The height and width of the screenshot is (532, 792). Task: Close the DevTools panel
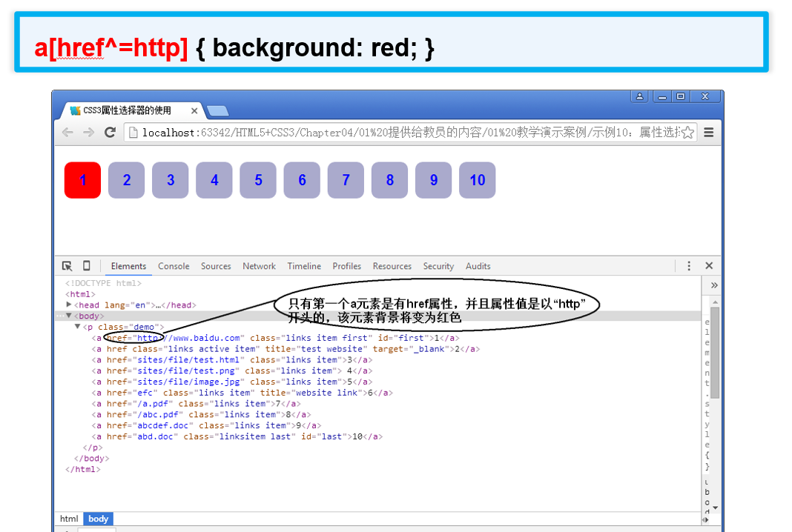pyautogui.click(x=709, y=265)
